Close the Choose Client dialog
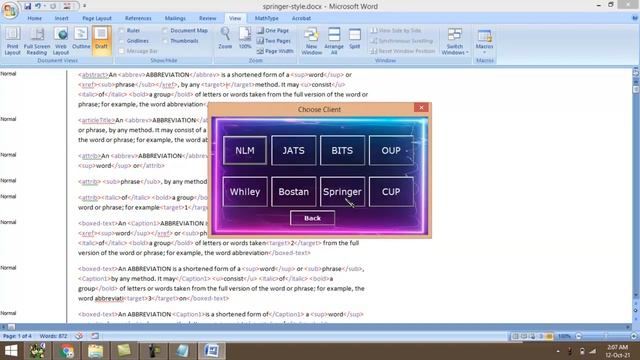This screenshot has height=360, width=640. pos(421,107)
